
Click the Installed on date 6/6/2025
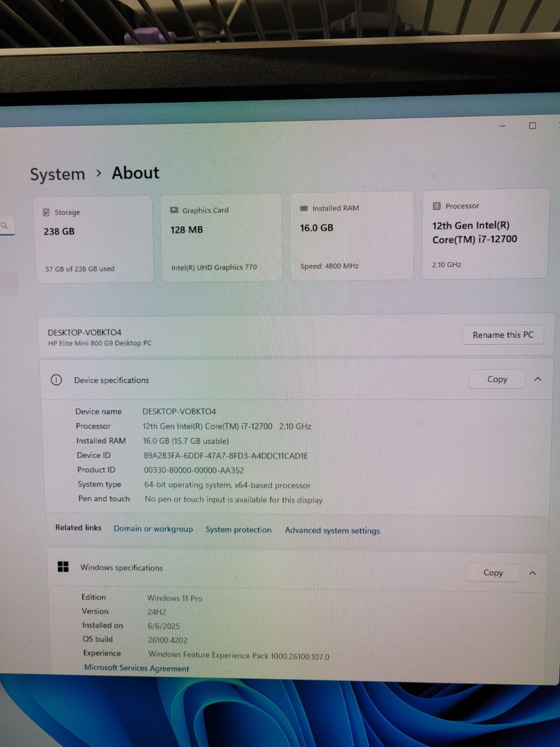click(x=164, y=626)
